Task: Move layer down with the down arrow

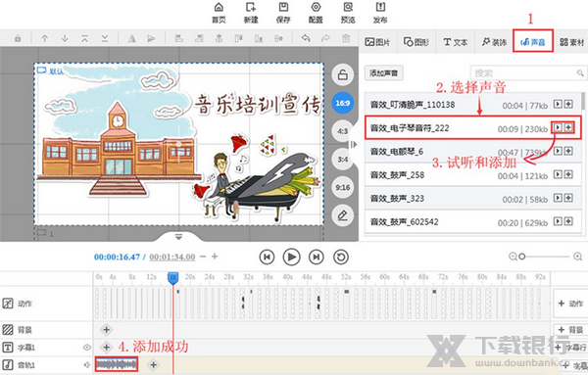Action: (x=65, y=38)
